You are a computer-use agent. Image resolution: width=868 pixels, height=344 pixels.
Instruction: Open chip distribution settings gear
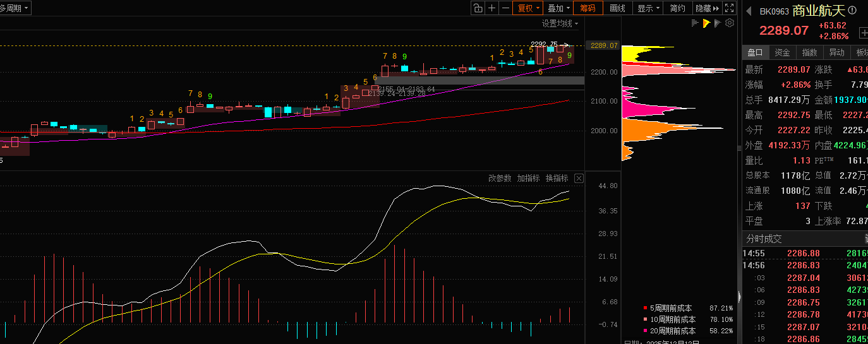[x=730, y=23]
